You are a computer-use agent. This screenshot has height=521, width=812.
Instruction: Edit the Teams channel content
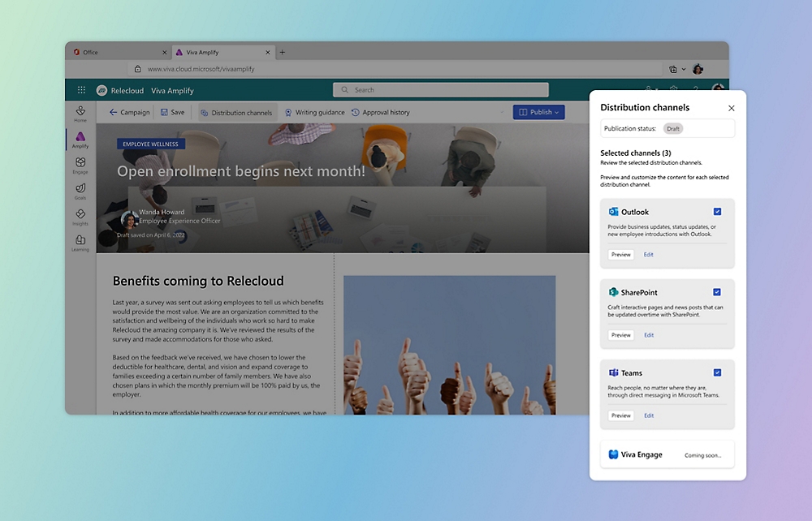(649, 416)
